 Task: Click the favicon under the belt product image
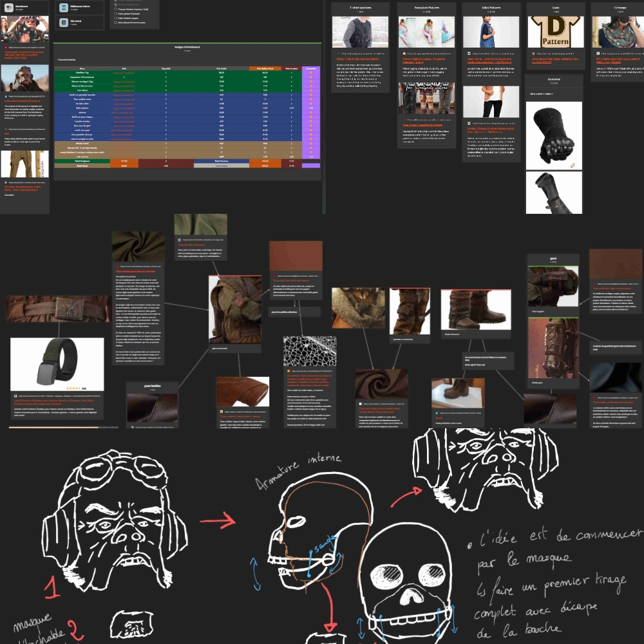15,395
